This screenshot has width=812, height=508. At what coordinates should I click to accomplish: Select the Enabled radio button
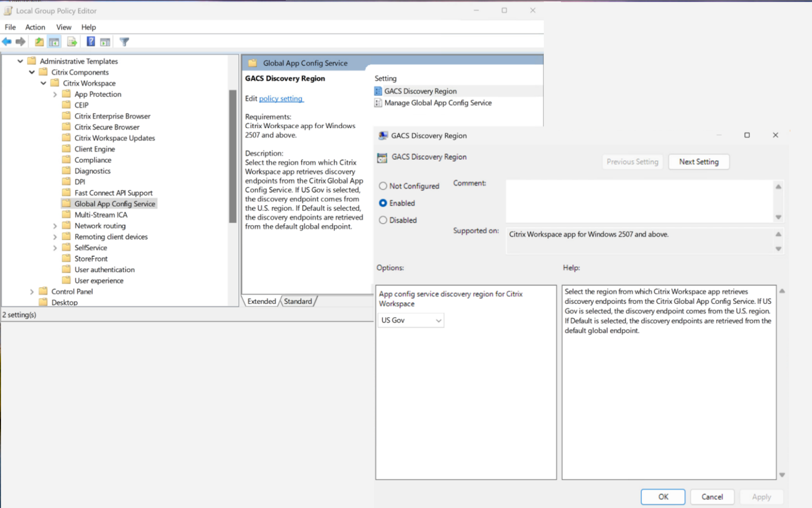coord(383,203)
